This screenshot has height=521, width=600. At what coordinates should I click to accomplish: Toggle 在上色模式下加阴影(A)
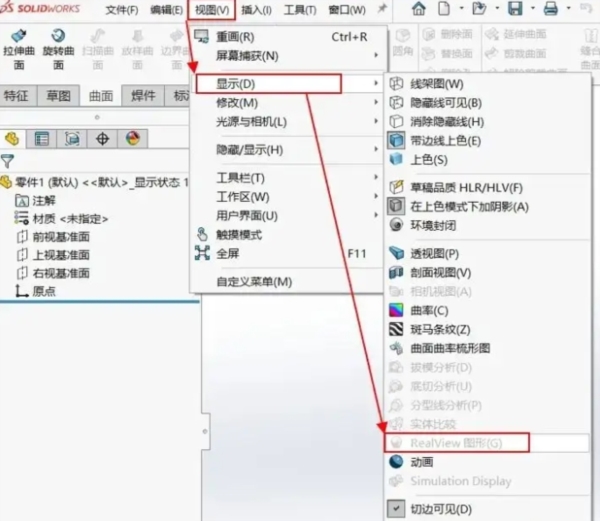(488, 207)
